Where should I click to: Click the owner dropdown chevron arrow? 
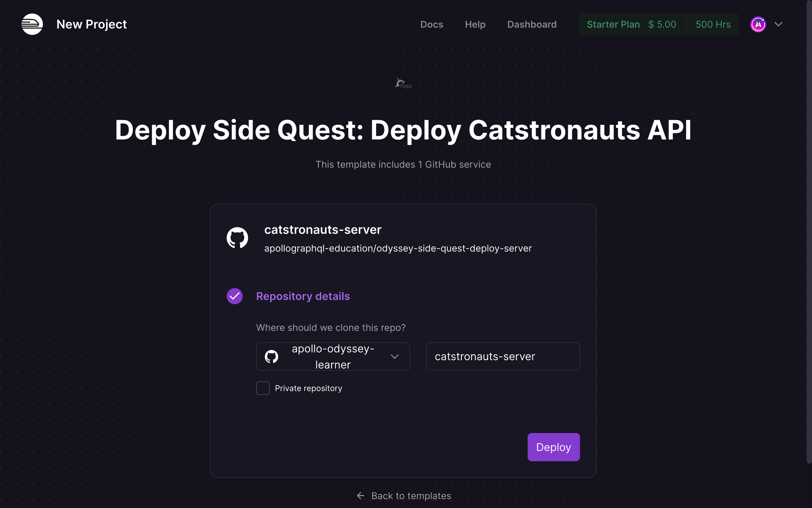pyautogui.click(x=395, y=356)
